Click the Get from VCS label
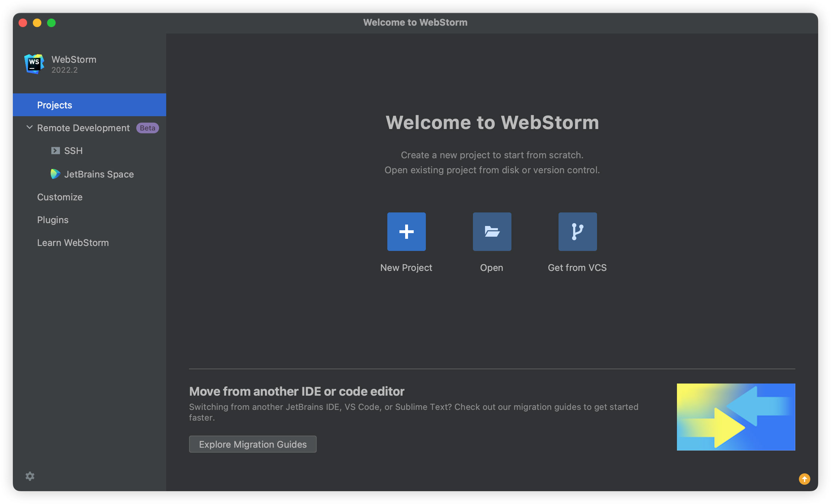 577,268
